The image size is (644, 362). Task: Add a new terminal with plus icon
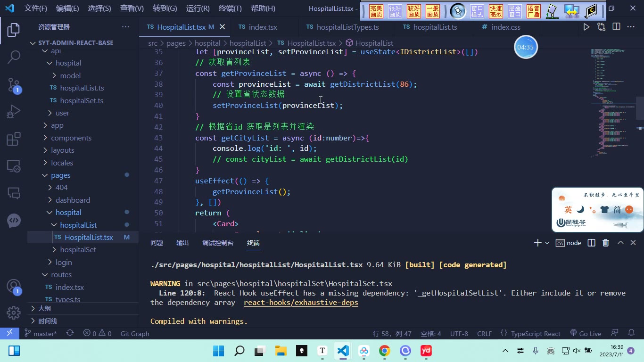tap(537, 243)
